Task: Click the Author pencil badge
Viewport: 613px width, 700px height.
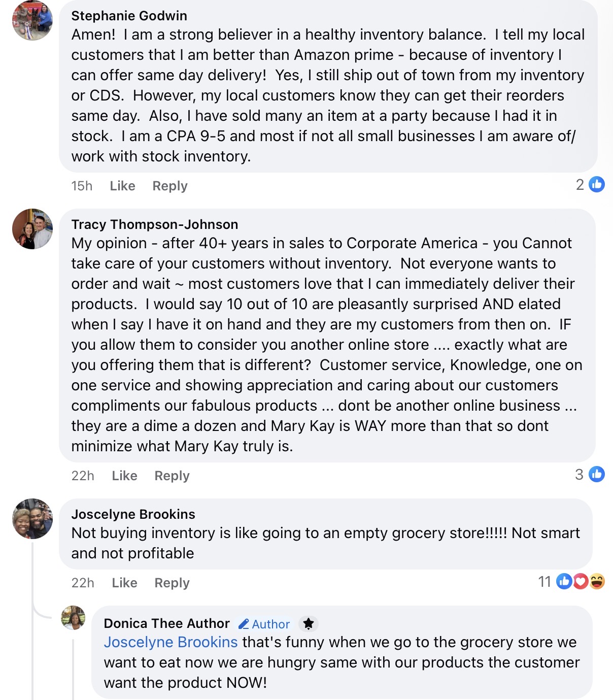Action: [x=264, y=624]
